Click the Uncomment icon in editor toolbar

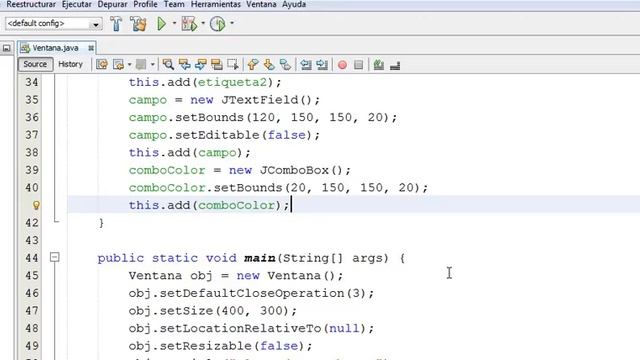point(395,64)
